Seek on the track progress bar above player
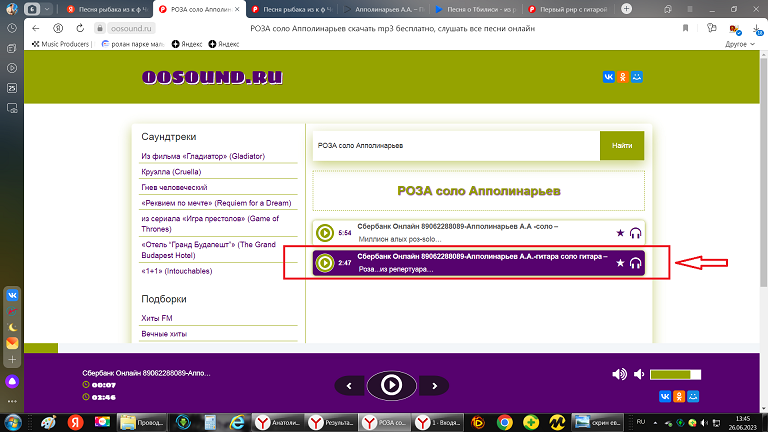Image resolution: width=768 pixels, height=432 pixels. (391, 348)
